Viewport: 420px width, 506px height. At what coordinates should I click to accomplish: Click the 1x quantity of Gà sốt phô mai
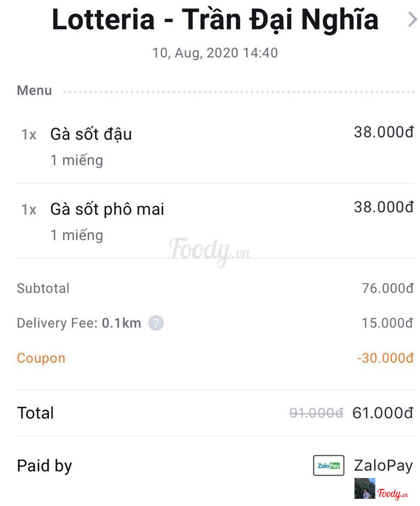(29, 210)
